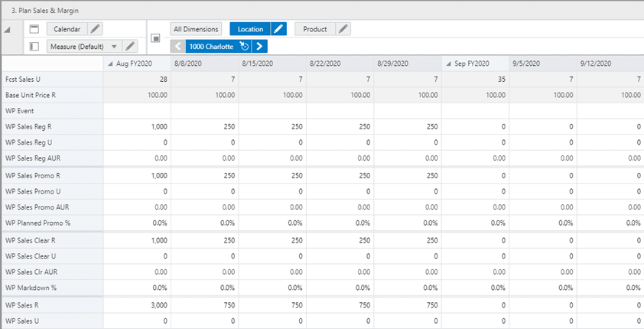Image resolution: width=644 pixels, height=329 pixels.
Task: Select the WP Sales Reg AUR row label
Action: click(52, 158)
